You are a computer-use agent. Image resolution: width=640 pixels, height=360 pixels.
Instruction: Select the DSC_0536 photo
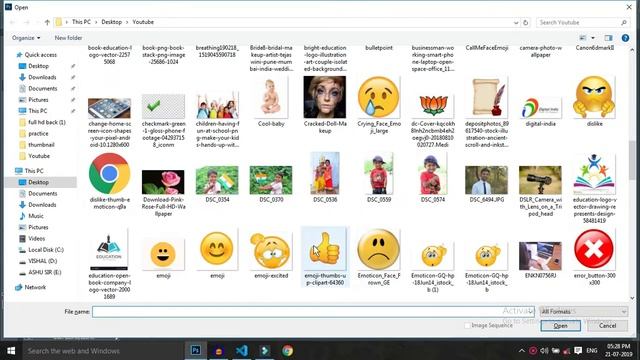point(325,177)
